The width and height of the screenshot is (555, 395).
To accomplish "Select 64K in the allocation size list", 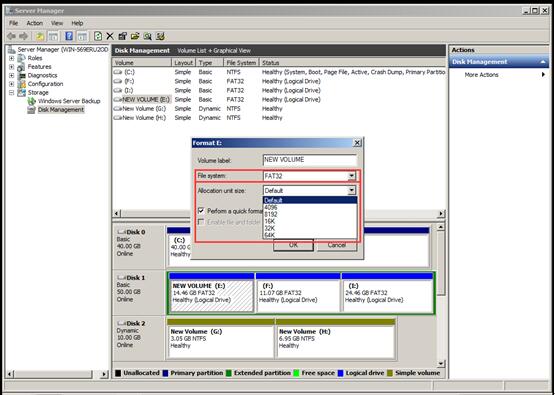I will point(310,235).
